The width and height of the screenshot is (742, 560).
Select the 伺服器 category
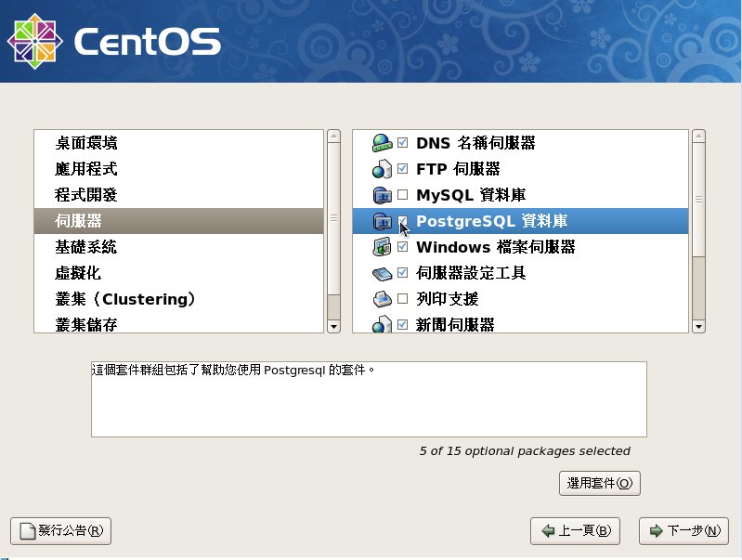(x=179, y=221)
